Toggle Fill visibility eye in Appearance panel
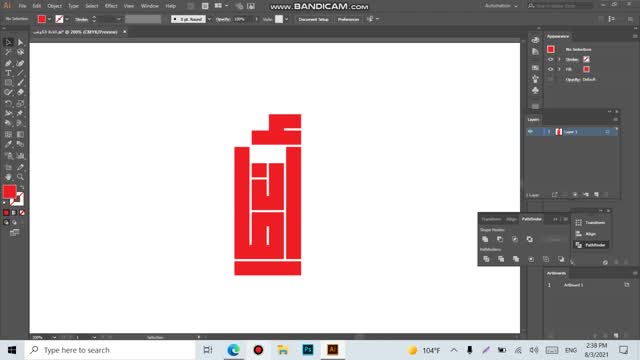 click(x=550, y=69)
